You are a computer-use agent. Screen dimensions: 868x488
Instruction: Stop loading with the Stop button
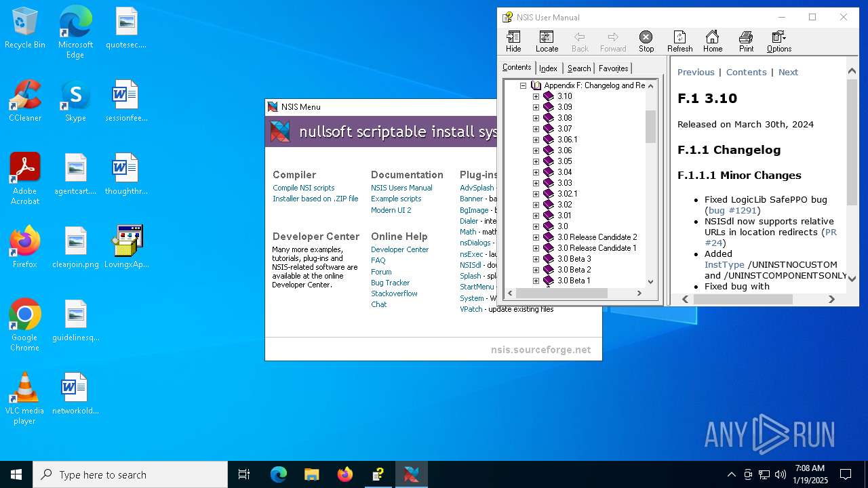pos(646,41)
